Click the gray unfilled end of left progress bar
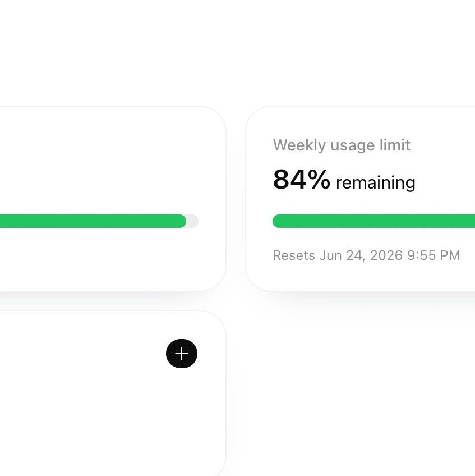 pos(193,221)
